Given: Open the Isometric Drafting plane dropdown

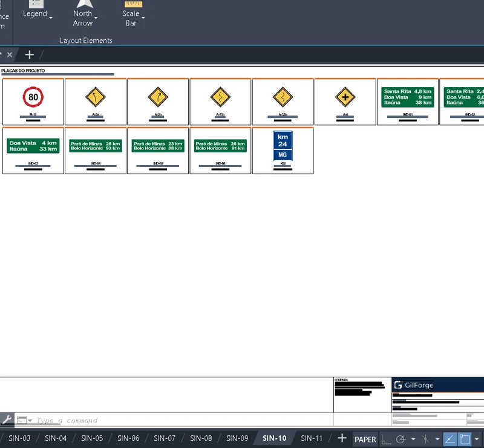Looking at the screenshot, I should point(437,439).
